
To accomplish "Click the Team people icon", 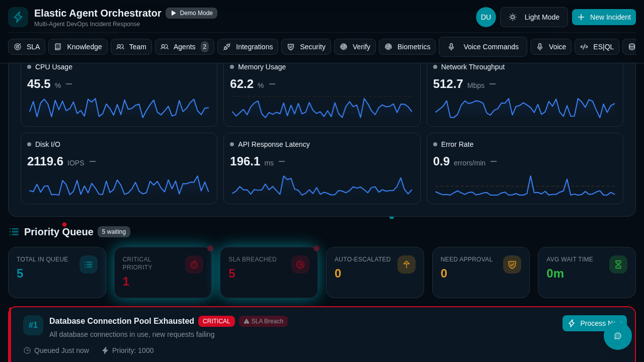I will coord(120,47).
